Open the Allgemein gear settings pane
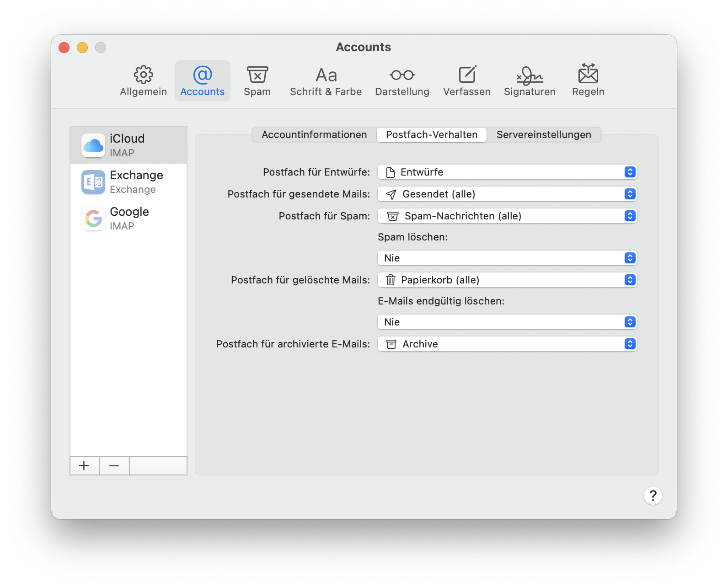Screen dimensions: 728x587 tap(143, 81)
